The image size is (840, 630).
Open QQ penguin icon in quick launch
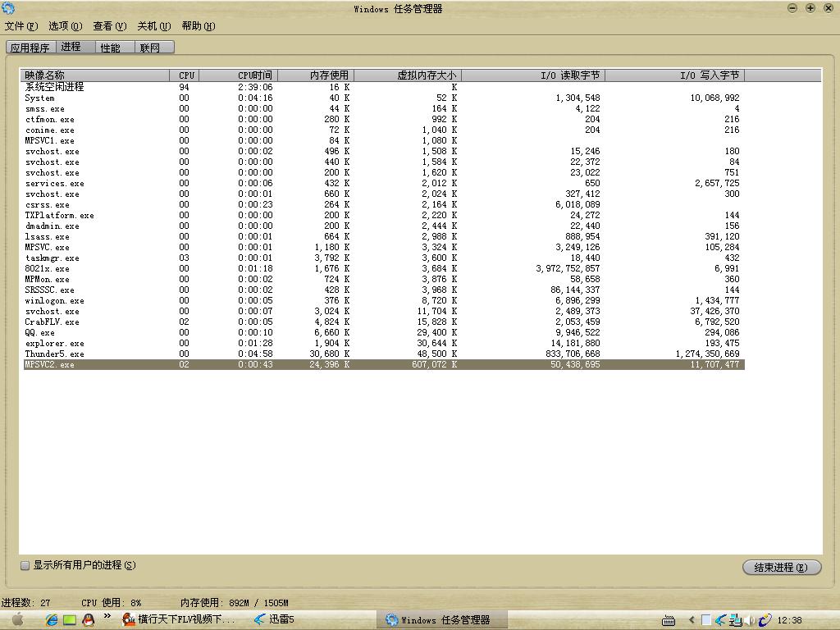point(88,619)
